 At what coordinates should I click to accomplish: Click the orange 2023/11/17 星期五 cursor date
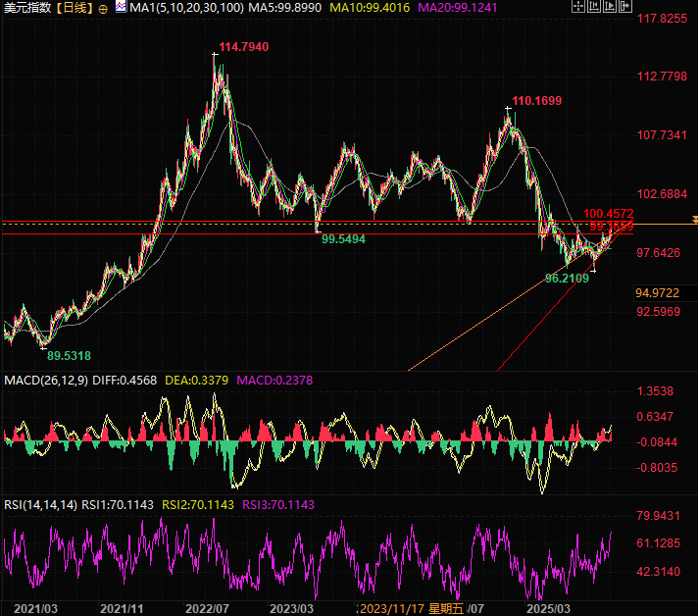click(412, 609)
